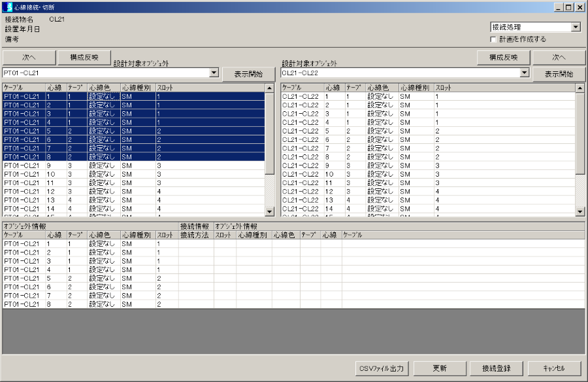This screenshot has height=382, width=588.
Task: Select PT01-CL21 core 6 row in bottom table
Action: [293, 287]
